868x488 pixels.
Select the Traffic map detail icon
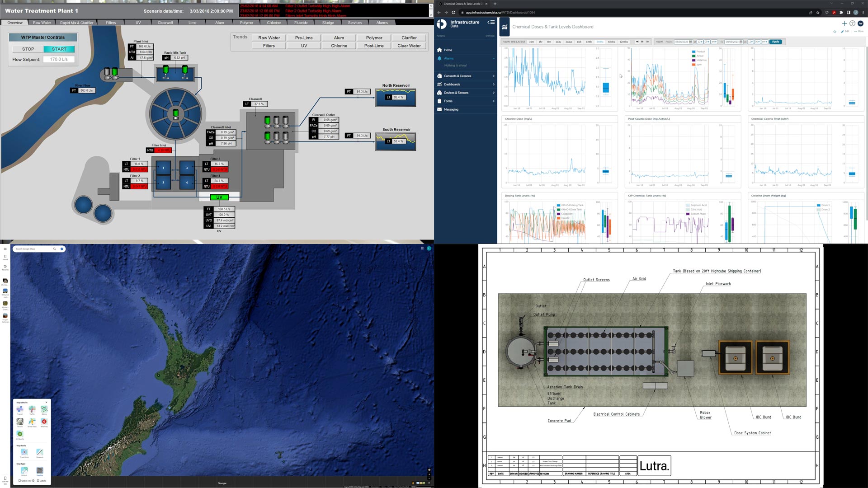pos(32,409)
